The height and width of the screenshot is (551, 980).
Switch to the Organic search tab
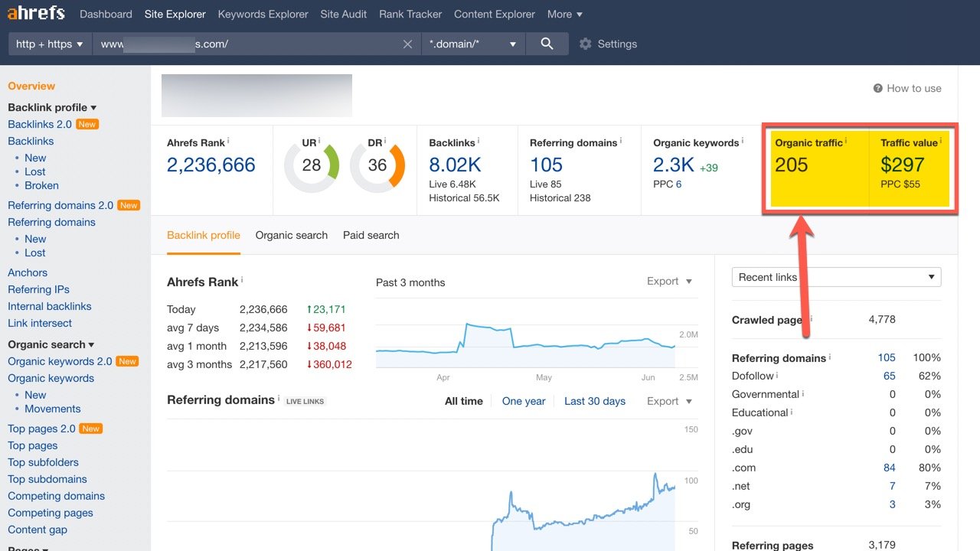[x=292, y=235]
